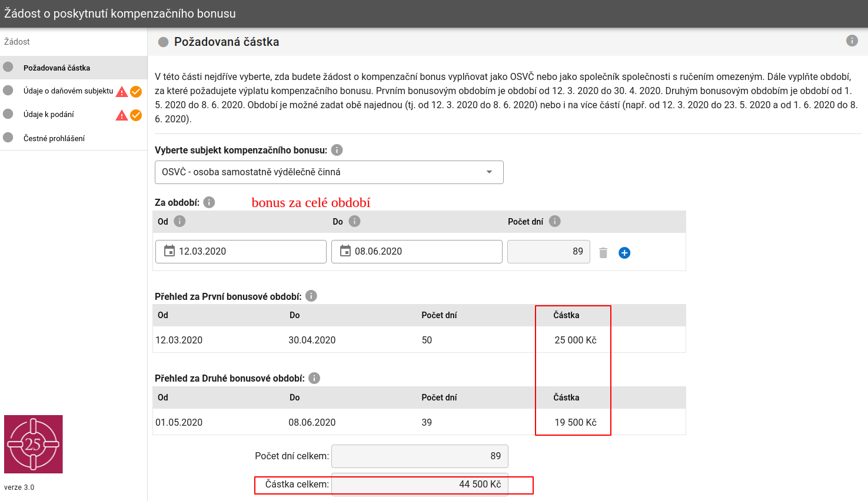Click the red warning icon beside 'Údaje k podání'
Image resolution: width=868 pixels, height=501 pixels.
pyautogui.click(x=122, y=115)
